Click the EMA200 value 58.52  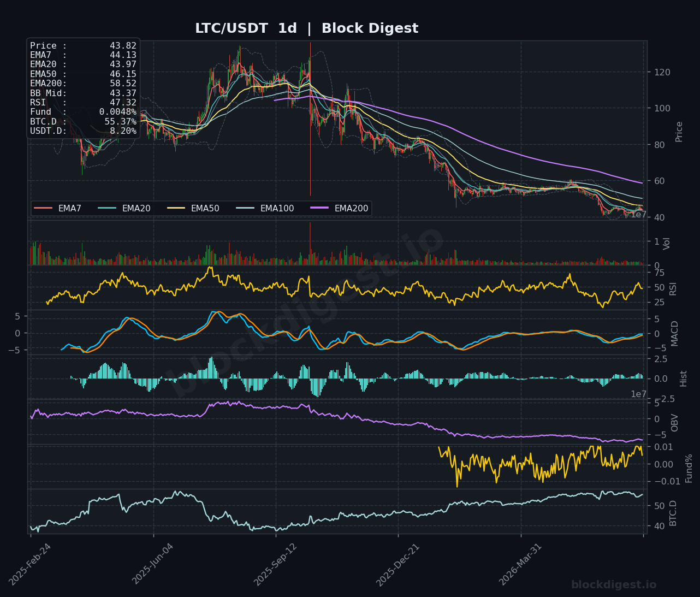123,84
